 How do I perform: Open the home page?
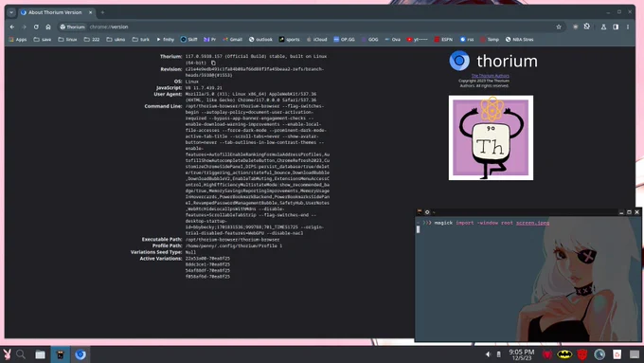(x=48, y=27)
